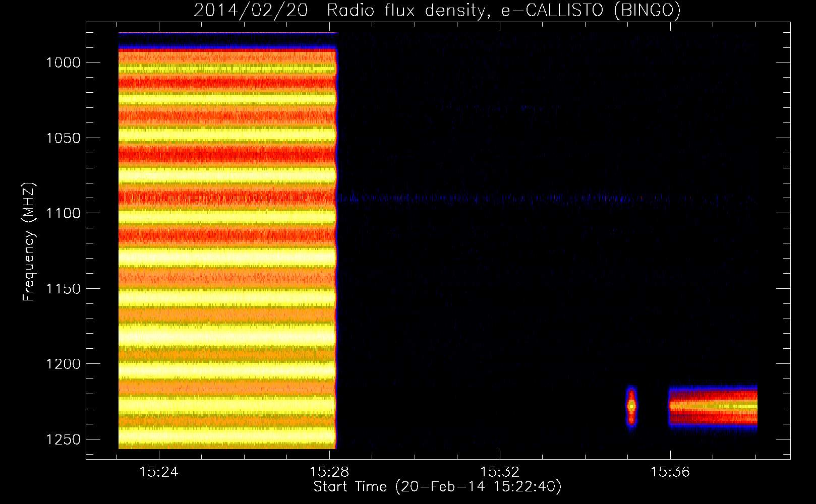Click the plot title "2014/02/20 Radio flux density, e-CALLISTO (BINGO)"
816x504 pixels.
click(x=437, y=10)
